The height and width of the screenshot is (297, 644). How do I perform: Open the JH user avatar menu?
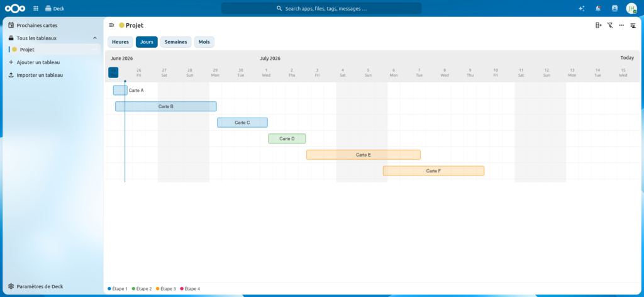point(631,8)
